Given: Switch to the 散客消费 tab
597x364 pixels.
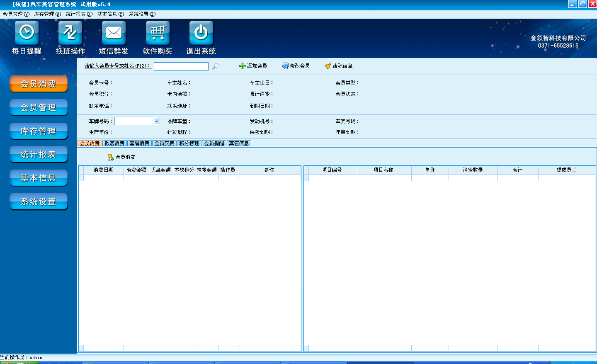Looking at the screenshot, I should coord(115,143).
